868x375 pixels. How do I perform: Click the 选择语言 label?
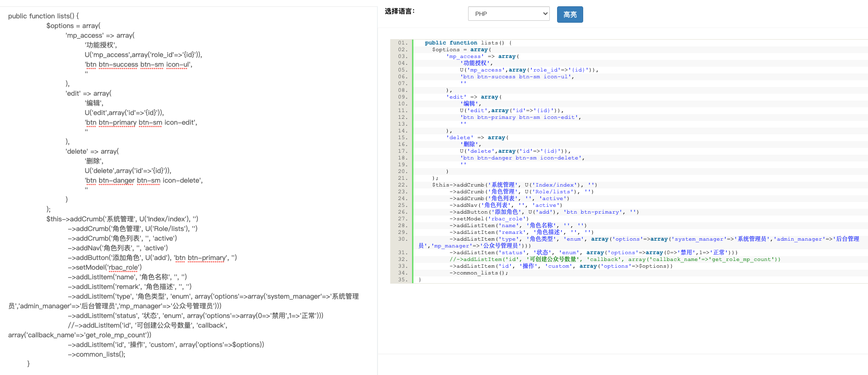[x=399, y=11]
